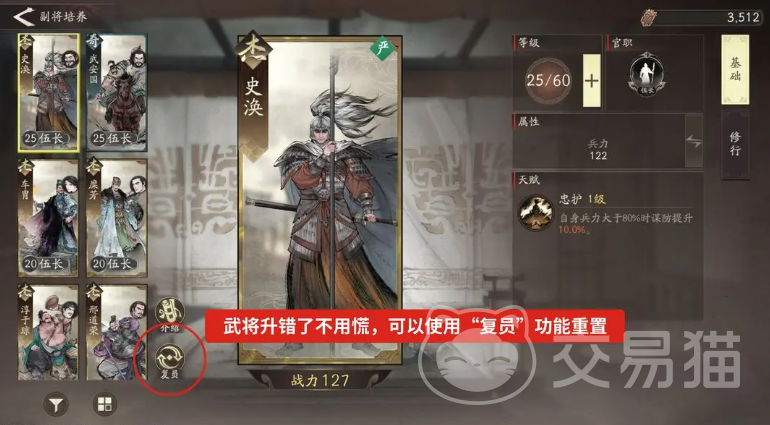Switch to the 修行 tab
The image size is (770, 425).
735,144
